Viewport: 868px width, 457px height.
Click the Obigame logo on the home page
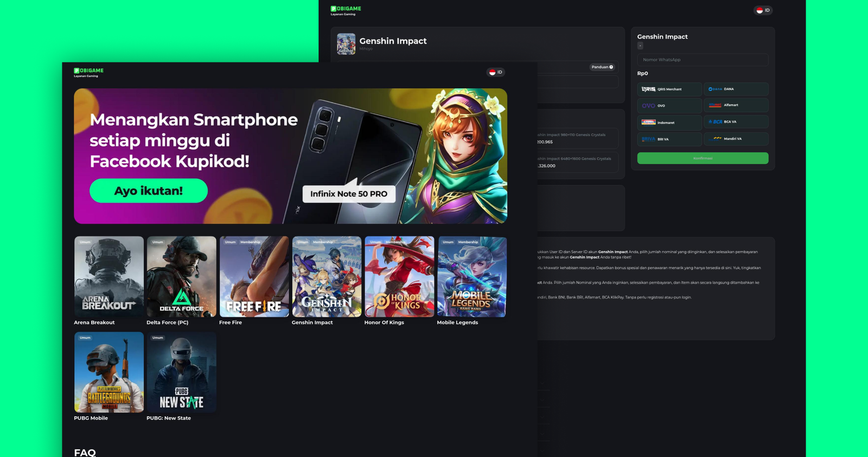pos(88,72)
